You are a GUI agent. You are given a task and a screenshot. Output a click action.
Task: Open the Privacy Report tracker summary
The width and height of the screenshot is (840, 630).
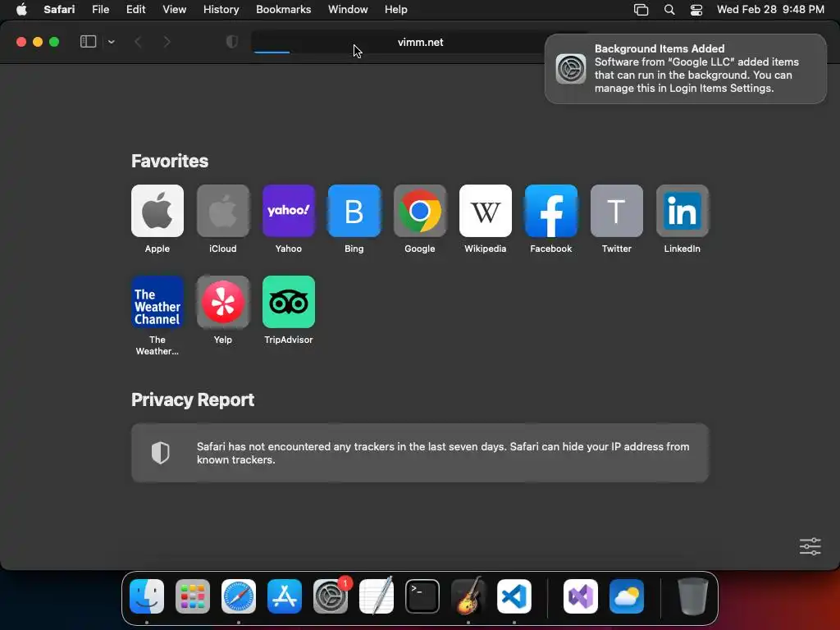click(x=420, y=453)
